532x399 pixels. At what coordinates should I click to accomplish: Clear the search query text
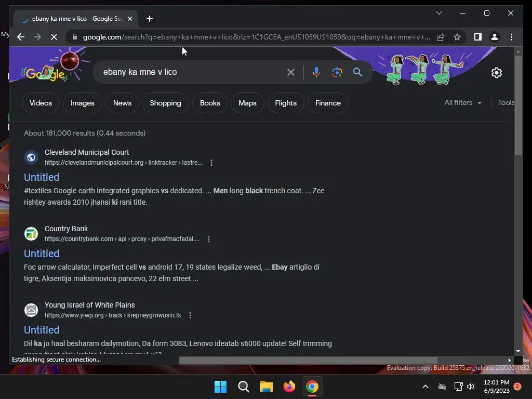coord(291,72)
